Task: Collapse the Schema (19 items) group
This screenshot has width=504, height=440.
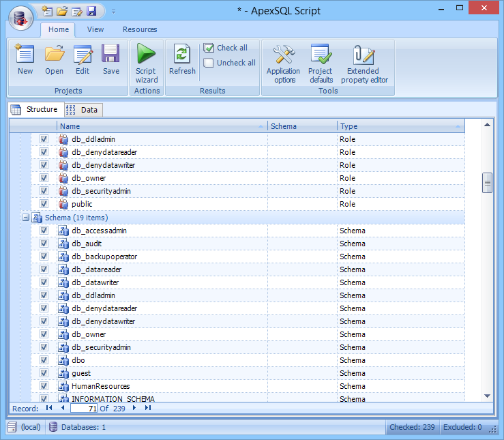Action: click(25, 218)
